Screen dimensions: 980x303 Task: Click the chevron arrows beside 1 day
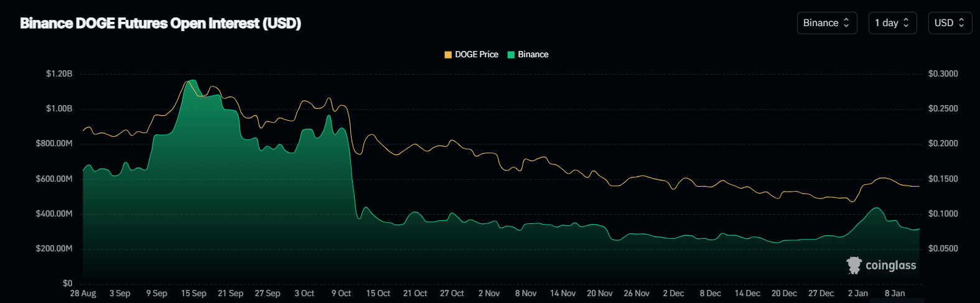coord(906,23)
